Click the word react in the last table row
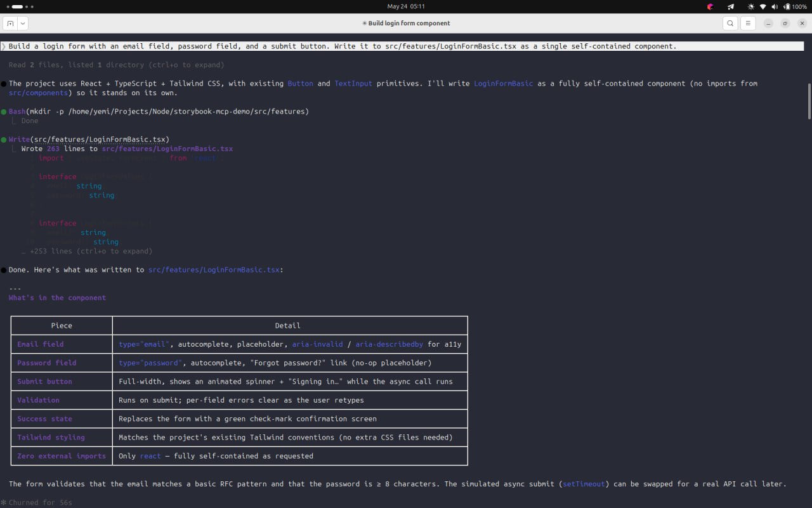 click(150, 456)
